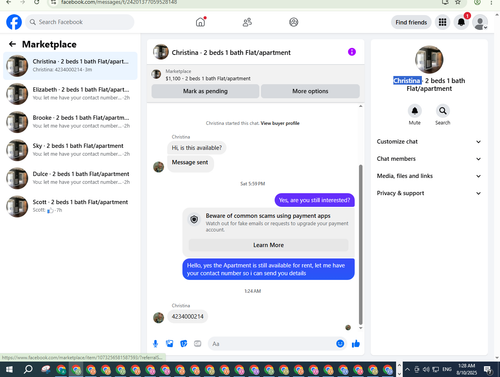Image resolution: width=500 pixels, height=377 pixels.
Task: Open the emoji picker in message box
Action: [340, 344]
